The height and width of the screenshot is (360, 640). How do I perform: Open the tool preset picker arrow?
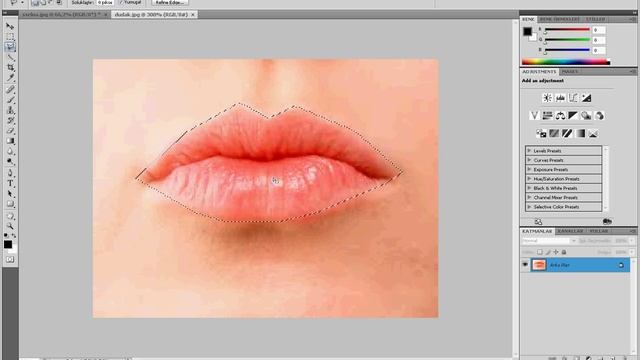tap(22, 2)
